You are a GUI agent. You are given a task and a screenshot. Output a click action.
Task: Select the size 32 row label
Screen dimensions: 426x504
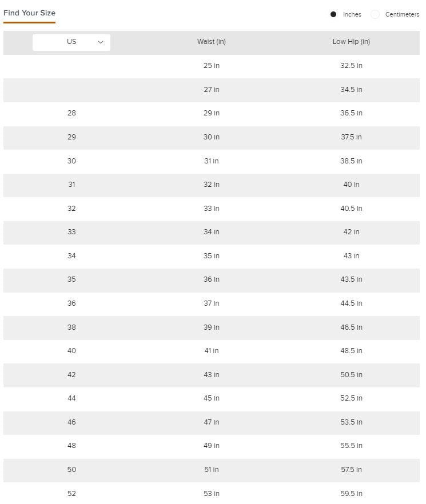(71, 209)
